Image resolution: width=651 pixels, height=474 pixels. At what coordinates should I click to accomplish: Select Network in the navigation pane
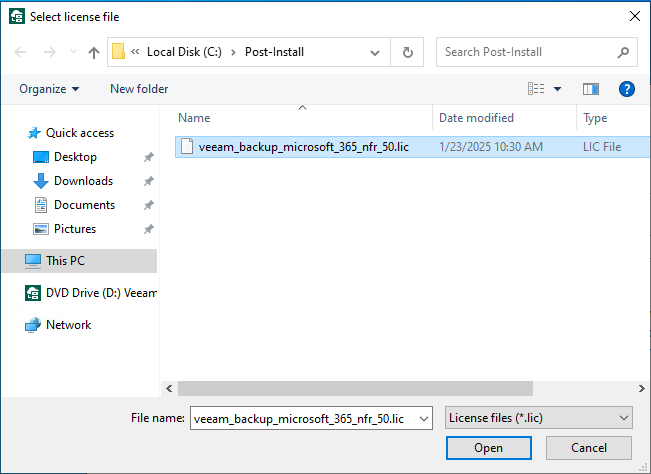68,325
